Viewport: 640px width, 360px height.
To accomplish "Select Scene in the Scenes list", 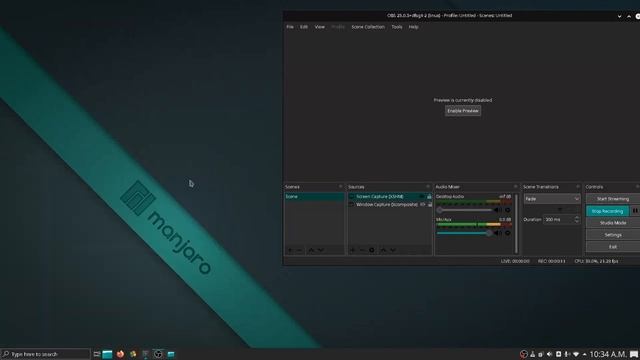I will click(x=314, y=196).
